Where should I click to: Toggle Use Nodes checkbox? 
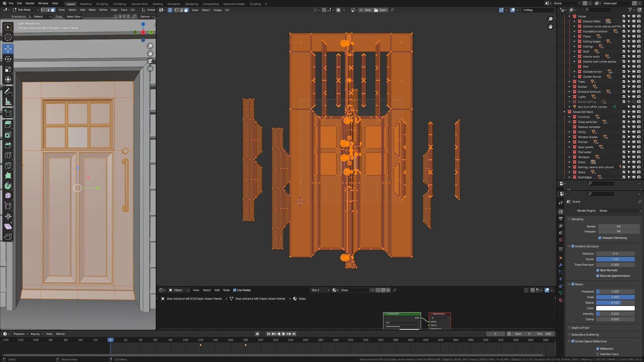point(235,290)
